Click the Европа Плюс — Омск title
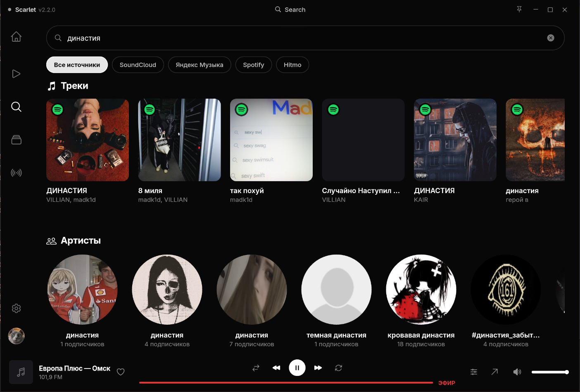Image resolution: width=580 pixels, height=392 pixels. tap(74, 368)
